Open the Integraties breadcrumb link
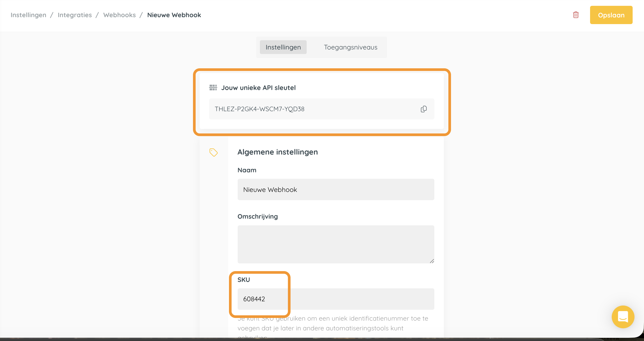The image size is (644, 341). click(75, 15)
